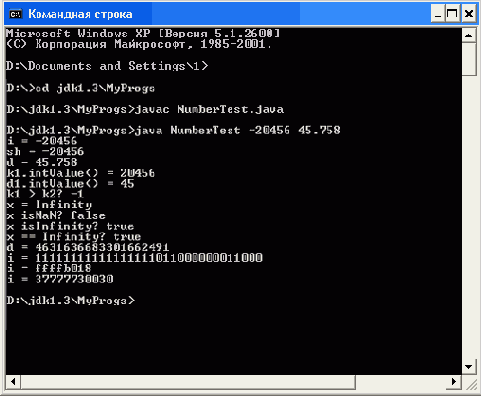Click the horizontal scrollbar right arrow
Viewport: 481px width, 396px height.
[454, 381]
